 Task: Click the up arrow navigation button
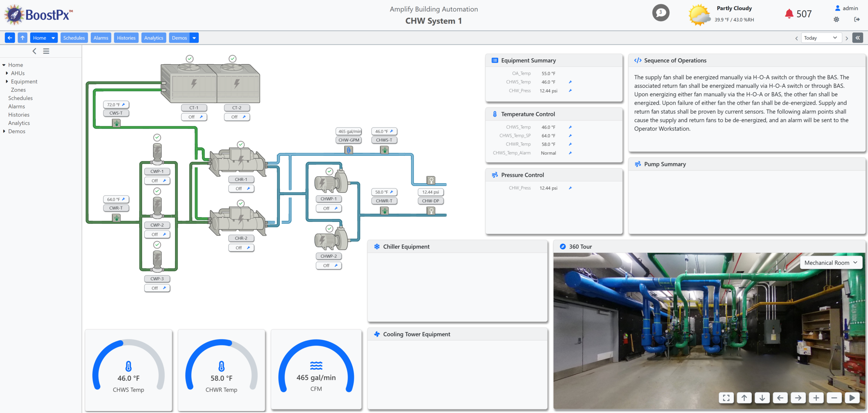pyautogui.click(x=22, y=38)
